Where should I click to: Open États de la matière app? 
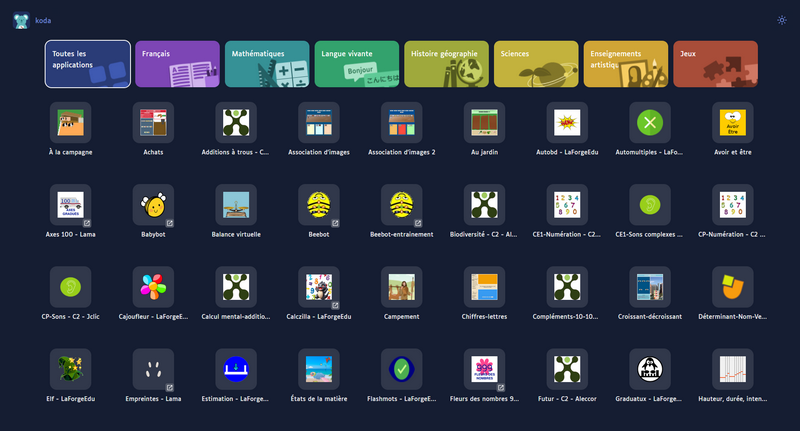(319, 369)
